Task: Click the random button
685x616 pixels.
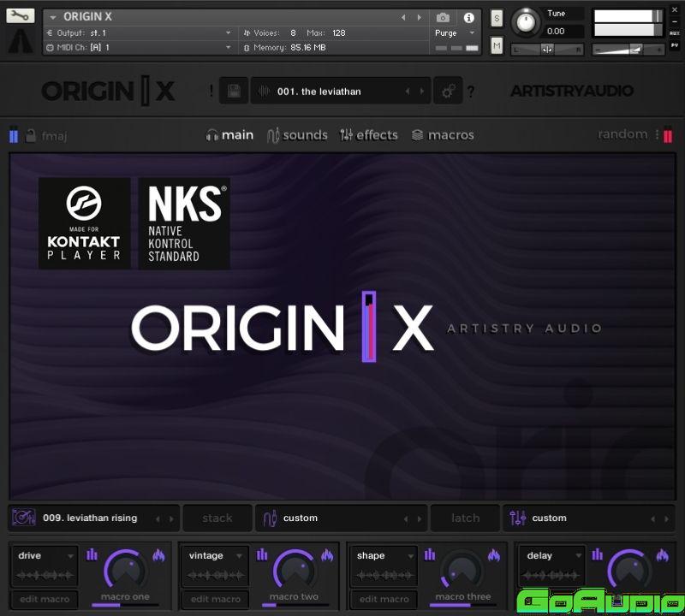Action: [622, 134]
